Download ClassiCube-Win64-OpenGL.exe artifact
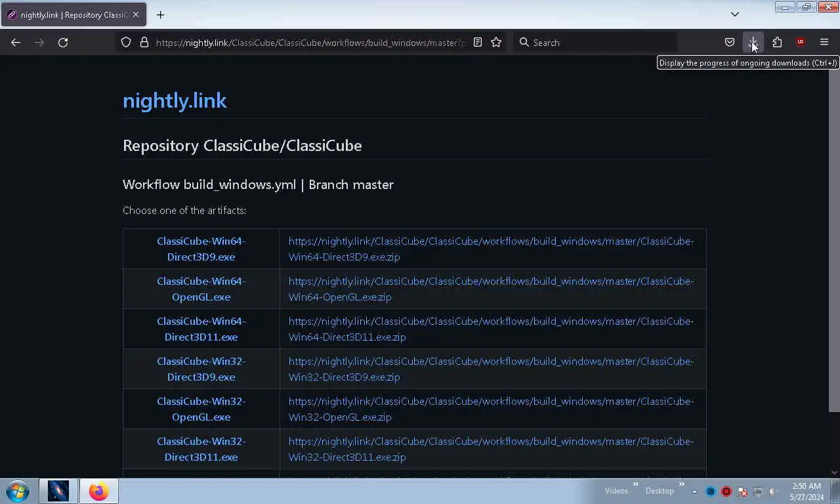840x504 pixels. click(x=201, y=289)
